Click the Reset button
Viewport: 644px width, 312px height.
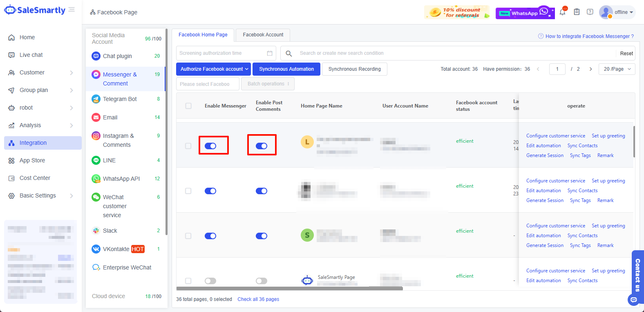626,53
